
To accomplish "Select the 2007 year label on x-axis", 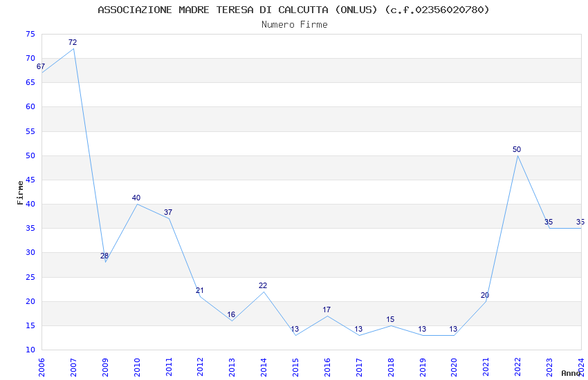I will coord(73,368).
